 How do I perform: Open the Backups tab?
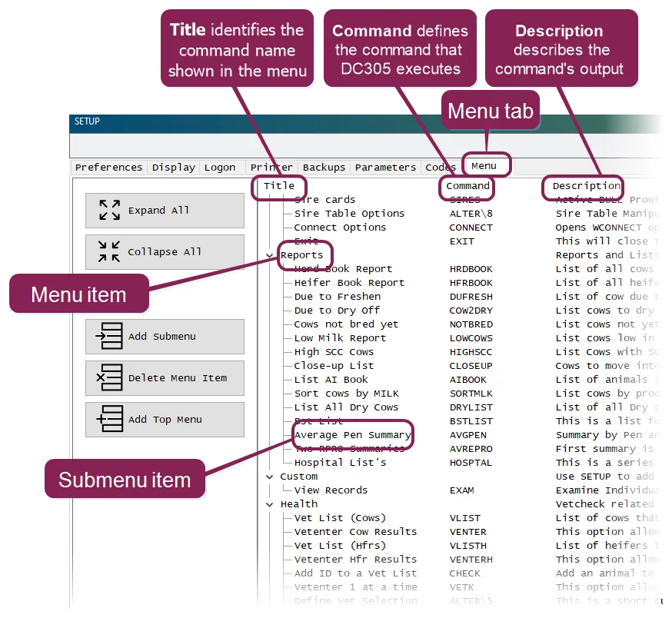point(324,167)
